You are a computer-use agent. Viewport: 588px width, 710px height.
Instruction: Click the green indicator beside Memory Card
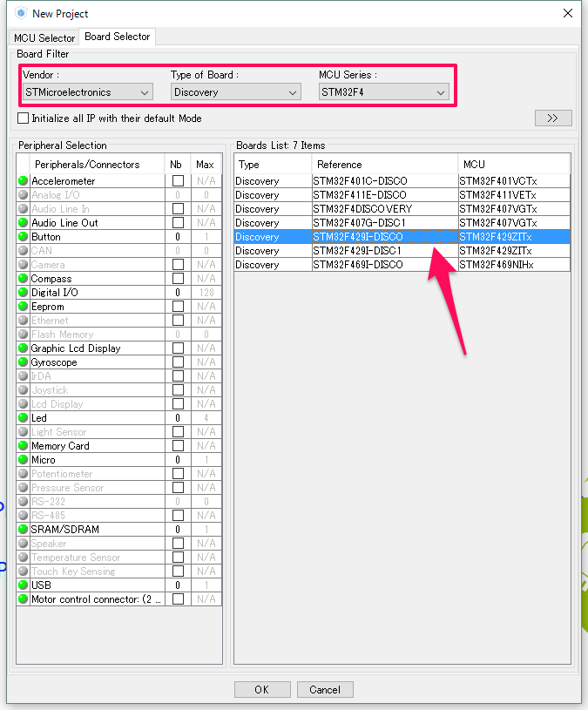click(24, 446)
